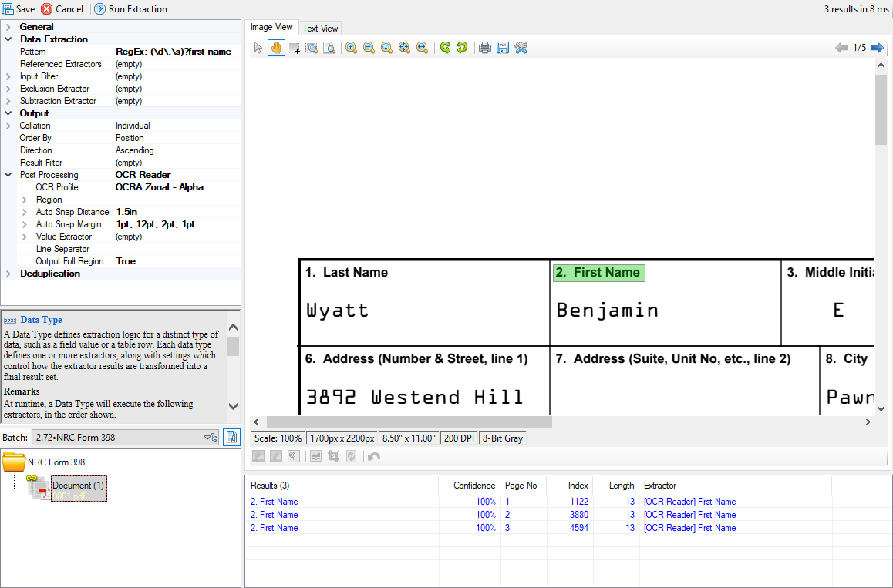This screenshot has width=893, height=588.
Task: Expand the Deduplication section
Action: [8, 274]
